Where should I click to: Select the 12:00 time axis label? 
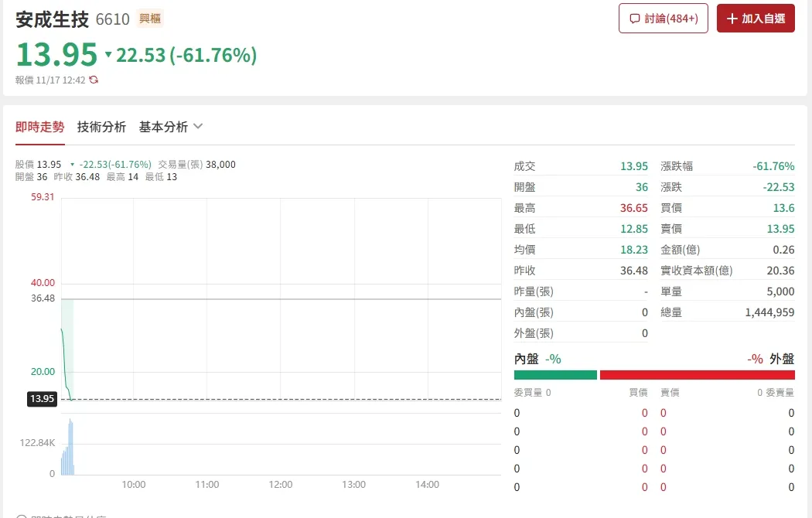[280, 485]
